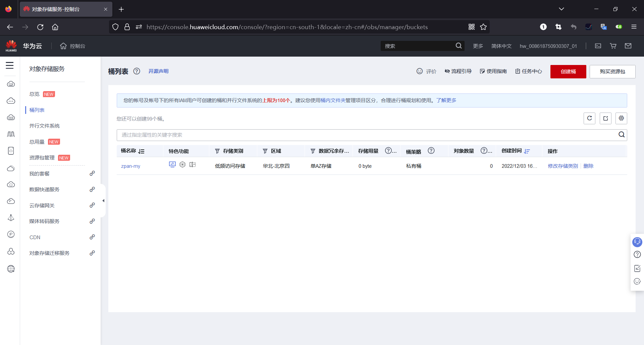Click the link icon beside 我的套餐

pyautogui.click(x=92, y=174)
